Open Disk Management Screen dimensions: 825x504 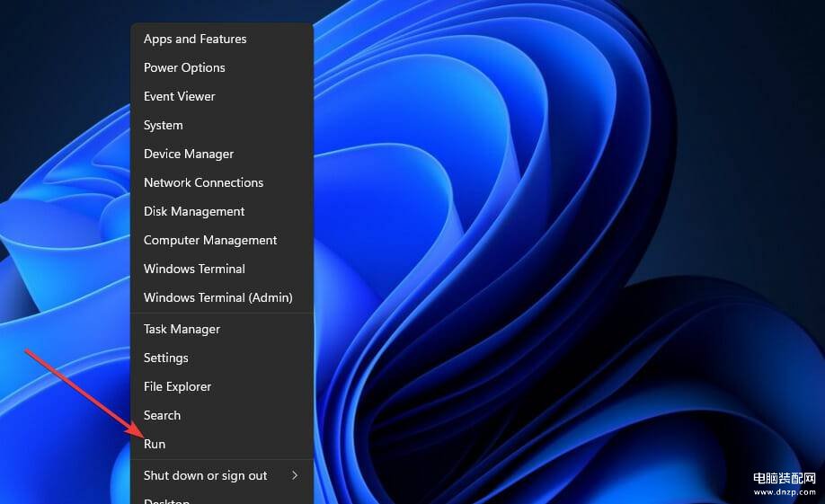coord(221,211)
